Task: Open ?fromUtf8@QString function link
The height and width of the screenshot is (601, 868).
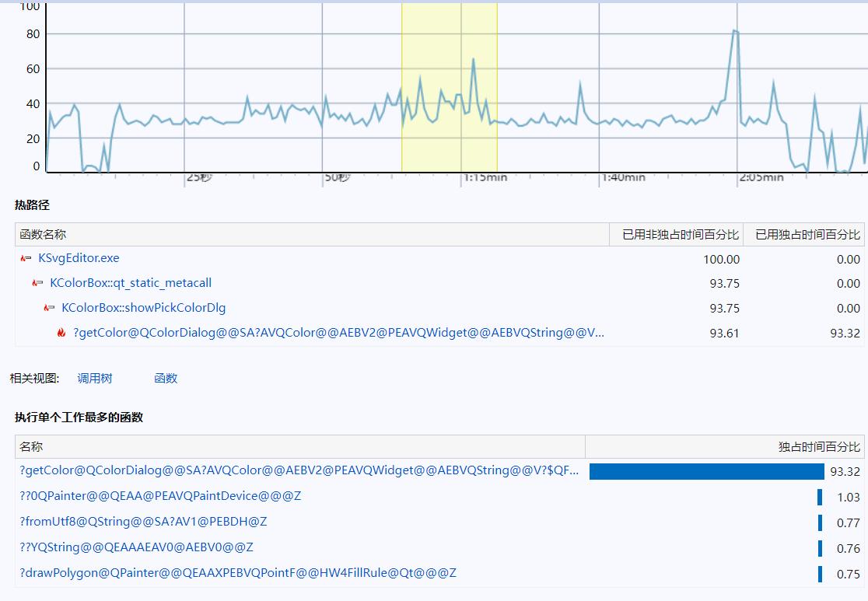Action: (x=143, y=522)
